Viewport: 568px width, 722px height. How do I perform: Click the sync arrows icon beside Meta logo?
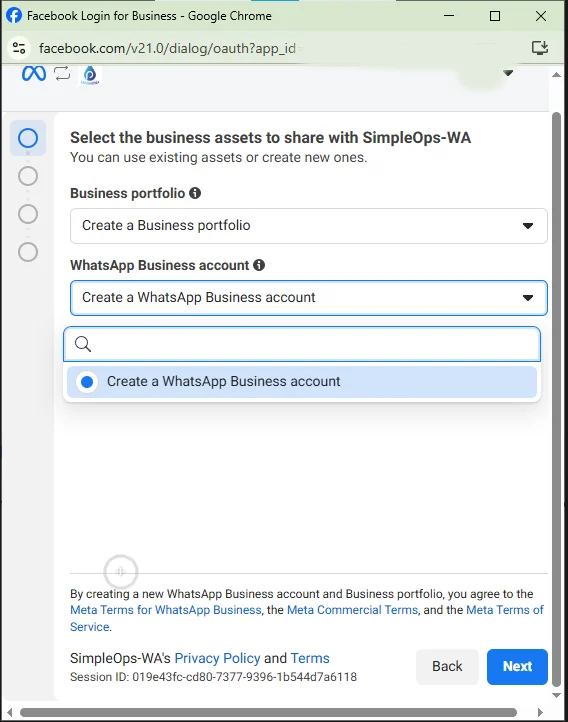[x=62, y=73]
